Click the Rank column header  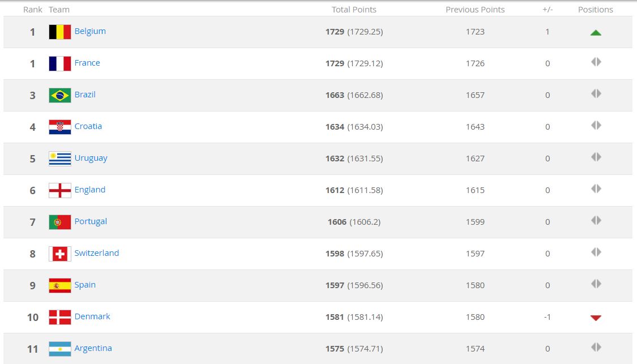(33, 10)
